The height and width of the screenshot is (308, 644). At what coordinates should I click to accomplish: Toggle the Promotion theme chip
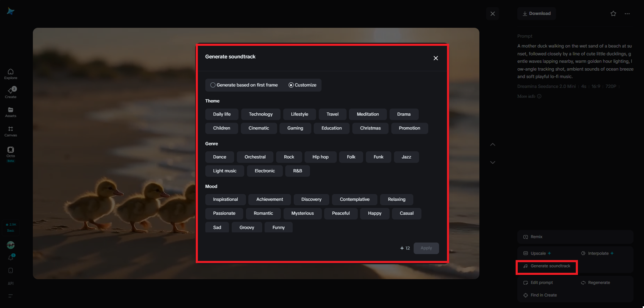[x=410, y=128]
